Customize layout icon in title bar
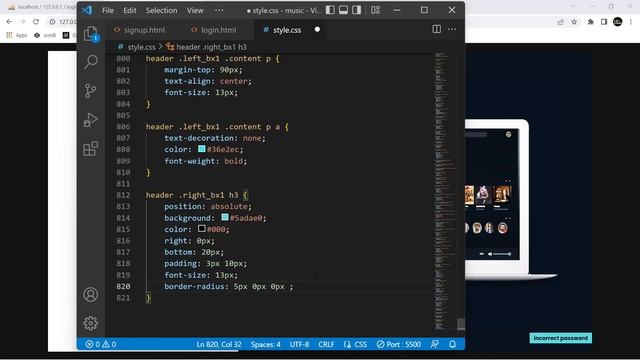 376,10
